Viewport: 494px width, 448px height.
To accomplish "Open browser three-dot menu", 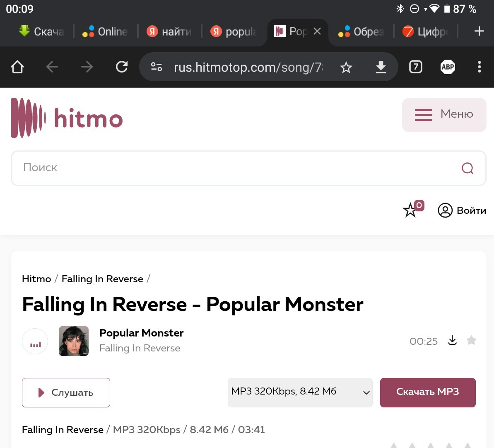I will point(479,67).
